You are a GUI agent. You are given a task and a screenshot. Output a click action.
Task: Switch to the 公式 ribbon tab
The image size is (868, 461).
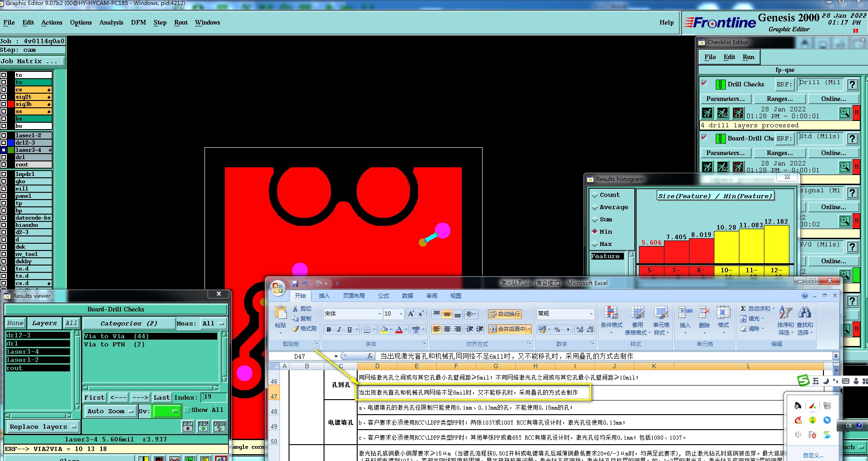384,296
